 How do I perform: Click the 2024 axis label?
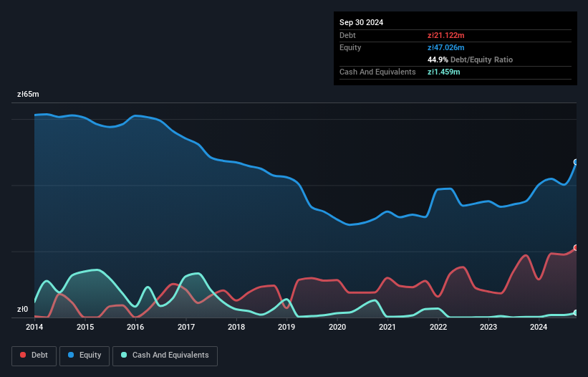539,327
